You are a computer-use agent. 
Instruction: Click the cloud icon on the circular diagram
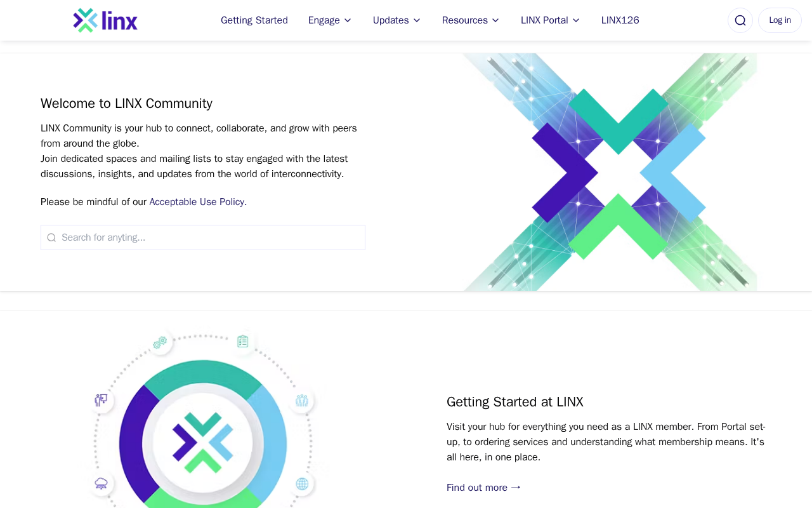click(101, 484)
